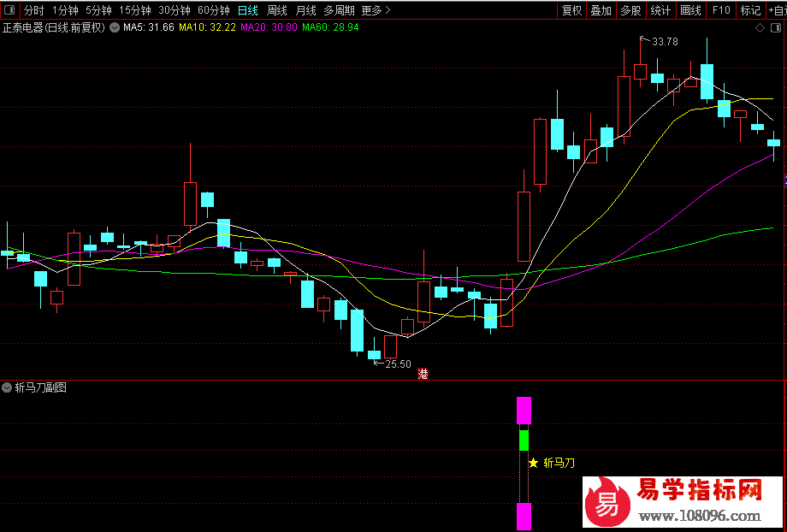This screenshot has height=532, width=787.
Task: Click the red 港 marker below the candles
Action: [423, 374]
